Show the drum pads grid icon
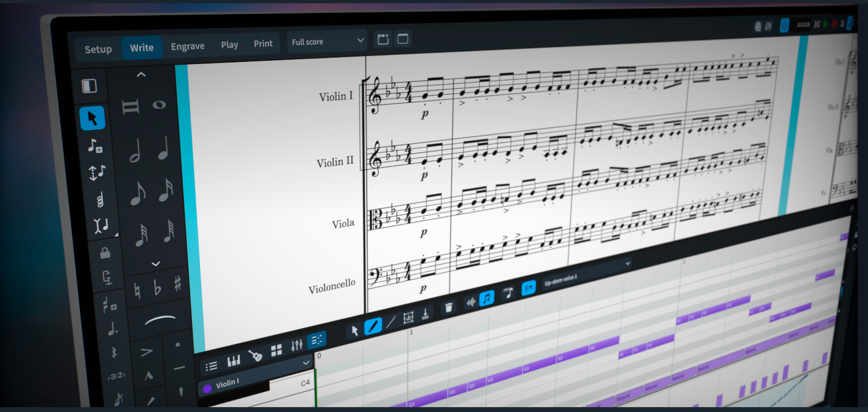Screen dimensions: 868x412 277,351
